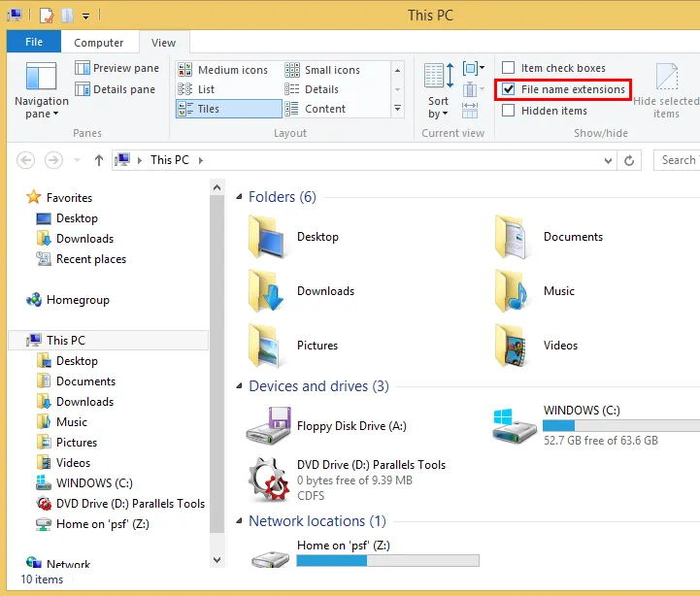Open the Documents folder tile
700x596 pixels.
coord(550,237)
